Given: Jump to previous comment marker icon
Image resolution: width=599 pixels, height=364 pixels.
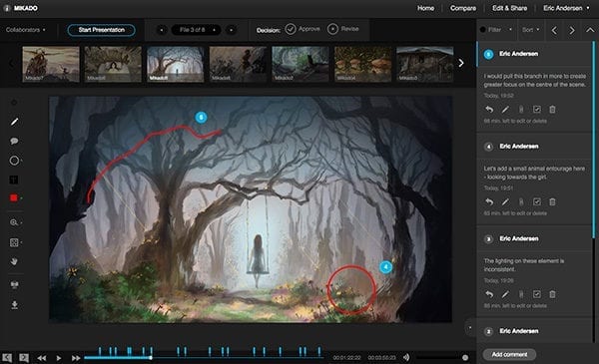Looking at the screenshot, I should (x=7, y=357).
